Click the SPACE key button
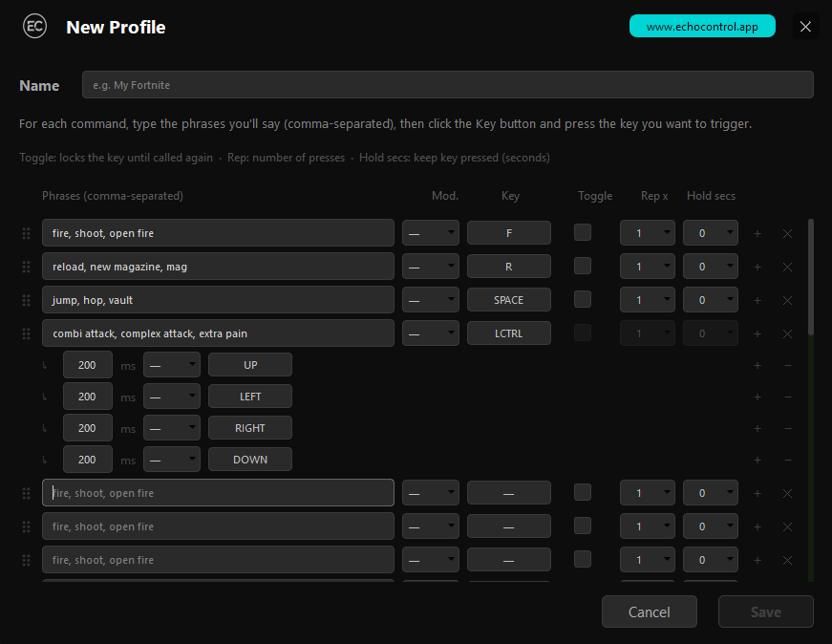The width and height of the screenshot is (832, 644). [x=509, y=300]
